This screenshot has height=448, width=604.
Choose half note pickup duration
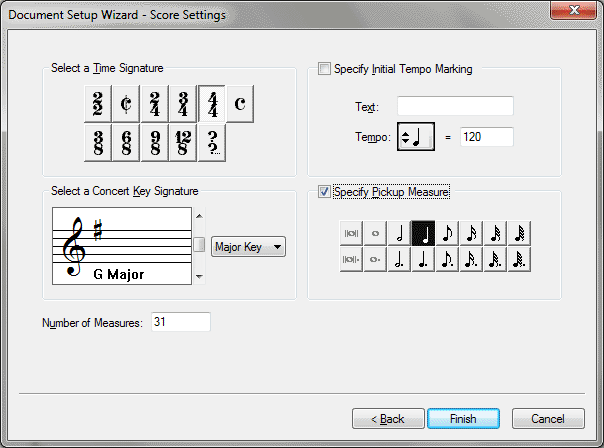tap(398, 234)
